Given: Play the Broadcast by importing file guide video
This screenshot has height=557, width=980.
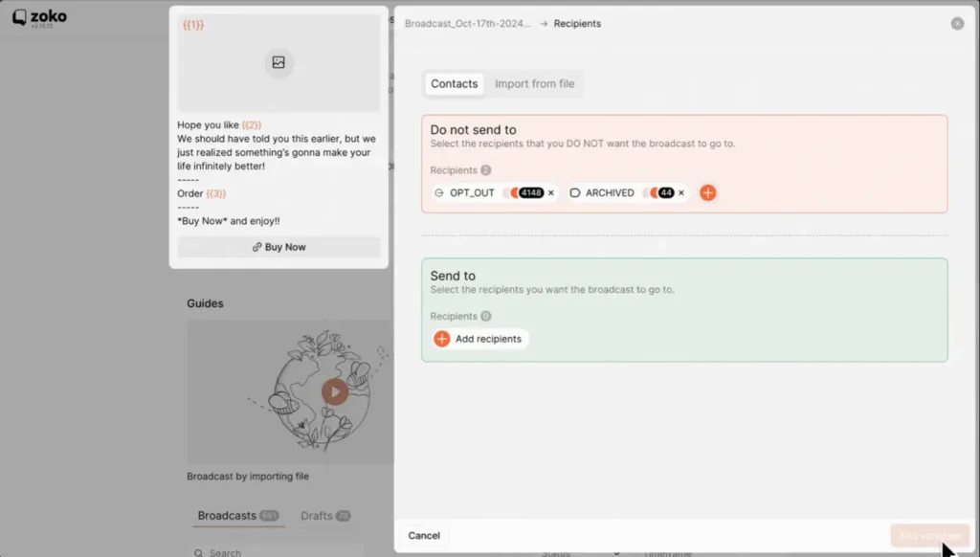Looking at the screenshot, I should [x=334, y=391].
